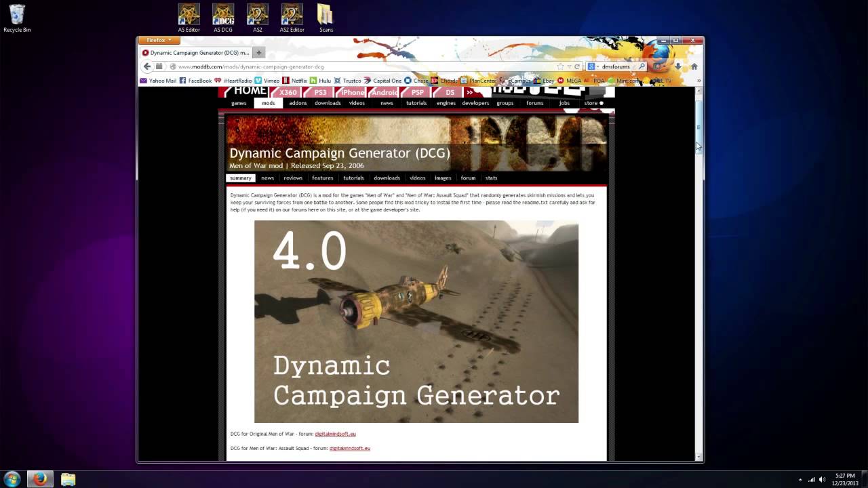Viewport: 868px width, 488px height.
Task: Open digitalmindsoft.eu link for Original Men of War
Action: click(335, 434)
